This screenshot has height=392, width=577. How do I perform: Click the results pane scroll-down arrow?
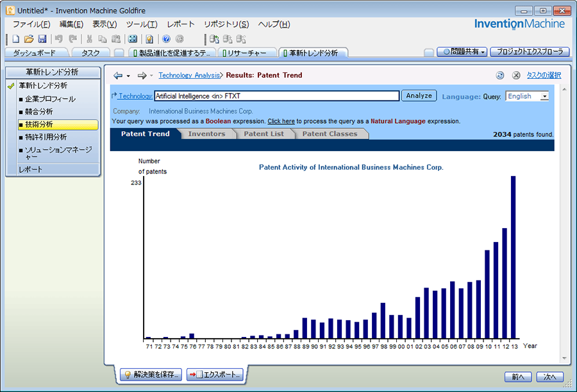click(564, 358)
